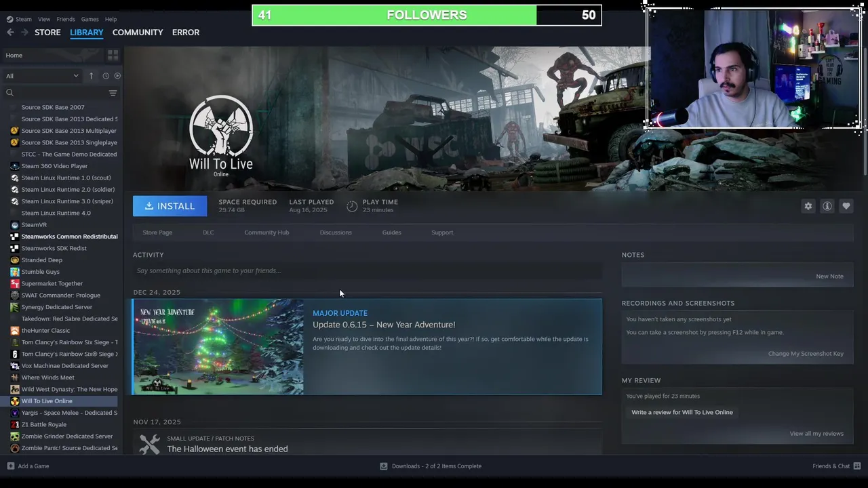Open the Store Page link
Screen dimensions: 868x488
point(157,232)
